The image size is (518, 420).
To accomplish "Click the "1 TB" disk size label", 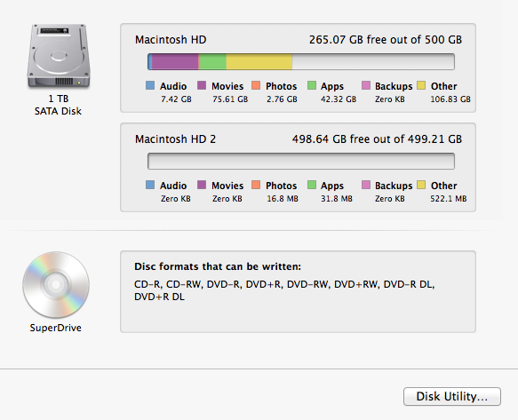I will (x=59, y=99).
